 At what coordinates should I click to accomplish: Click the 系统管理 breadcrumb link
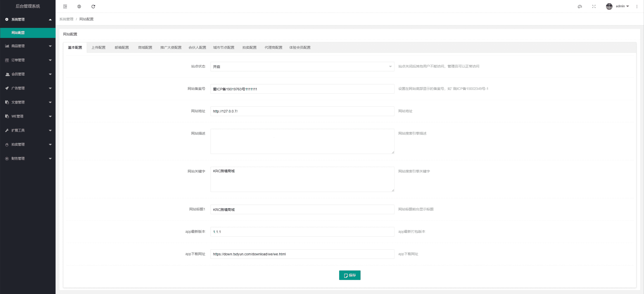pyautogui.click(x=66, y=19)
